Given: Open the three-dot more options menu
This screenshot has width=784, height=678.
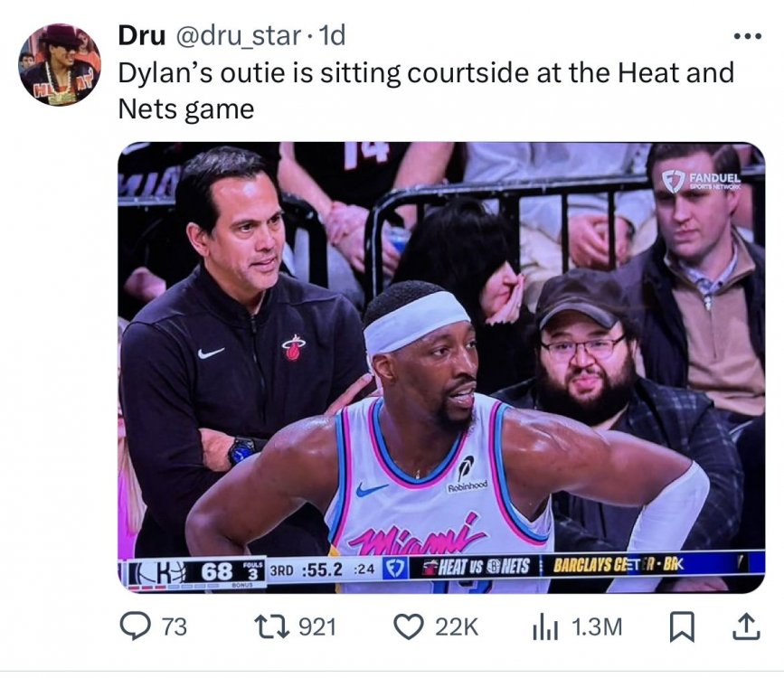Looking at the screenshot, I should 748,36.
